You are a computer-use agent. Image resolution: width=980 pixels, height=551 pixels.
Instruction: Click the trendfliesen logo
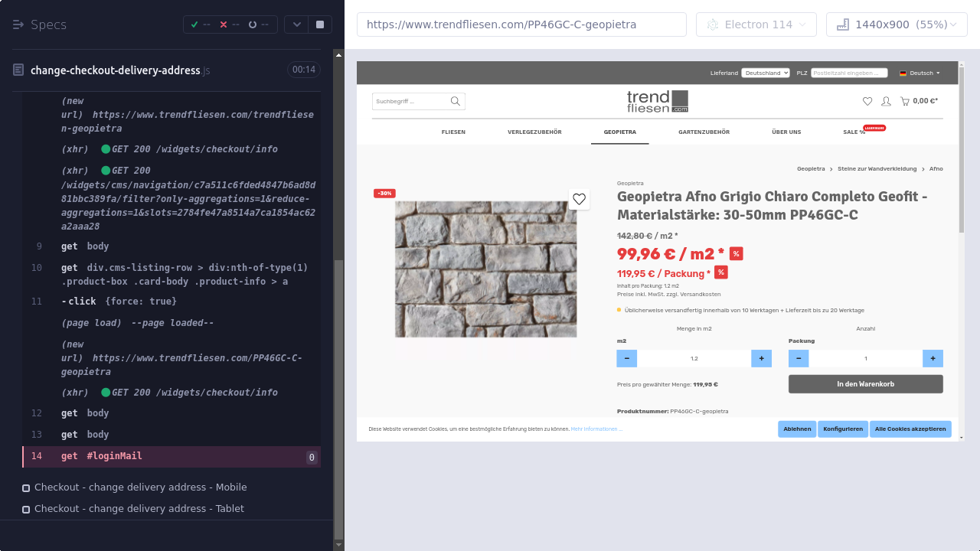[657, 101]
